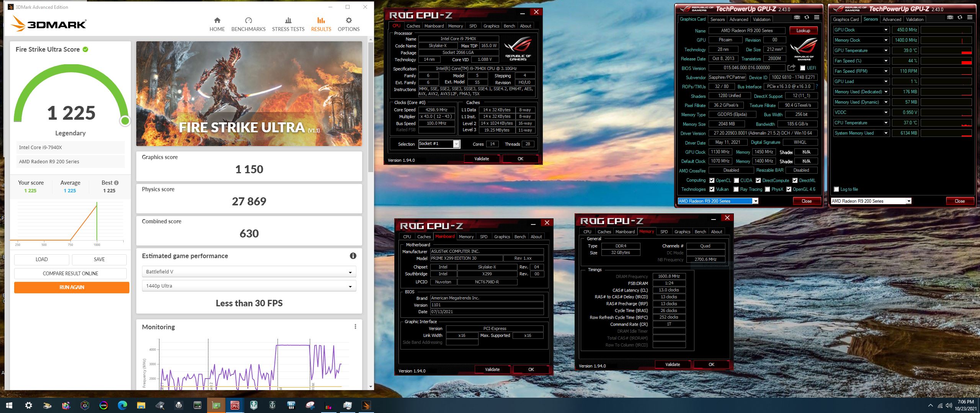Switch to the Advanced tab in the left GPU-Z window

[738, 20]
